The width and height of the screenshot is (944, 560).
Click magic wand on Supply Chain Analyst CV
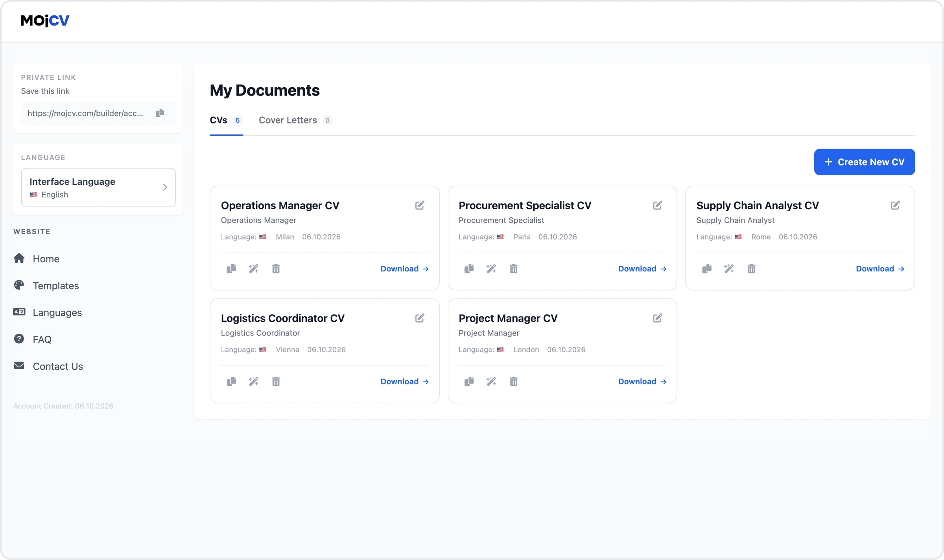coord(729,269)
